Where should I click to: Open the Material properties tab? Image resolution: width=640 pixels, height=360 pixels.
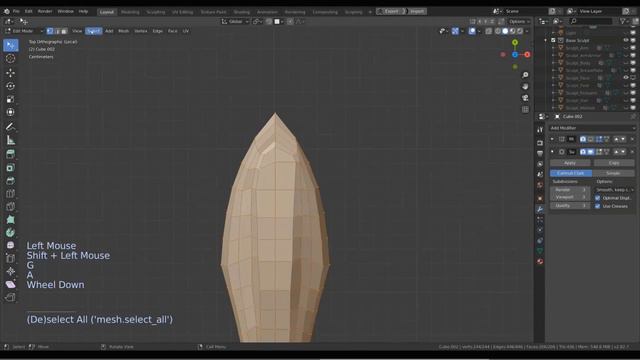540,262
